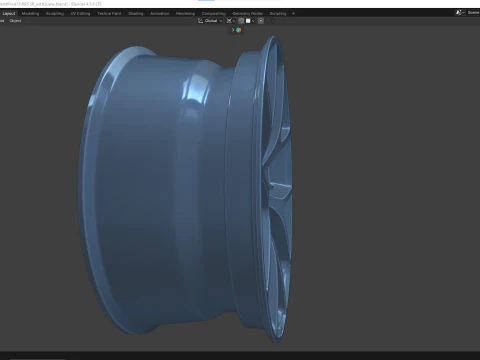Open the transform pivot point dropdown

click(231, 21)
